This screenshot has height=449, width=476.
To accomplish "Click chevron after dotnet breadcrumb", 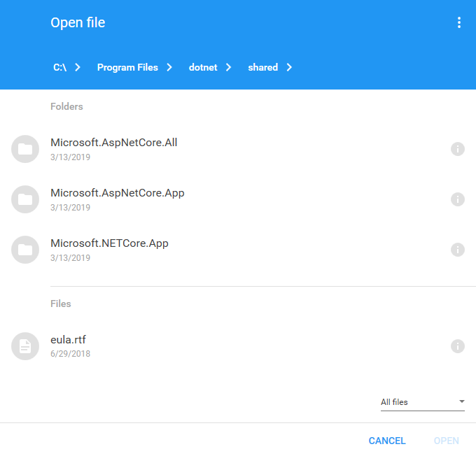I will tap(229, 67).
